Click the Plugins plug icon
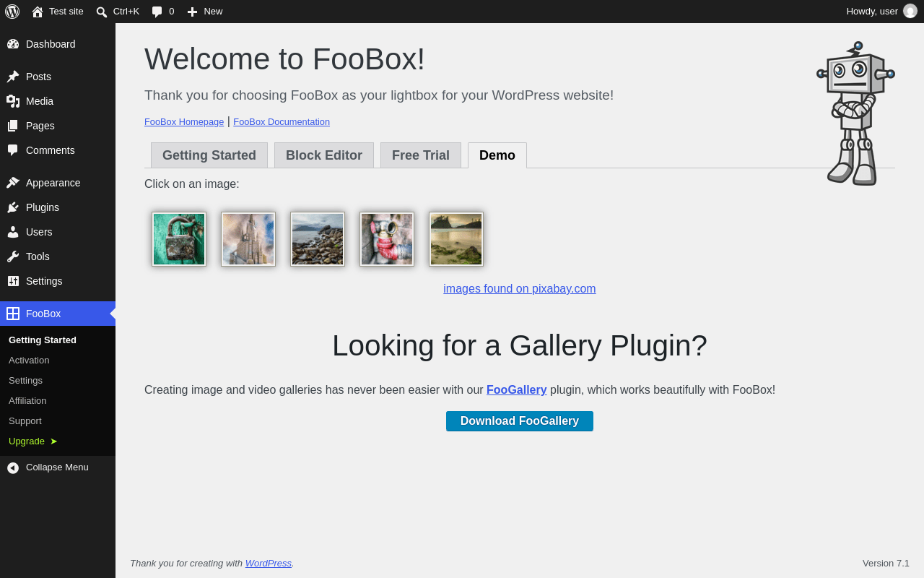This screenshot has height=578, width=924. click(x=13, y=207)
